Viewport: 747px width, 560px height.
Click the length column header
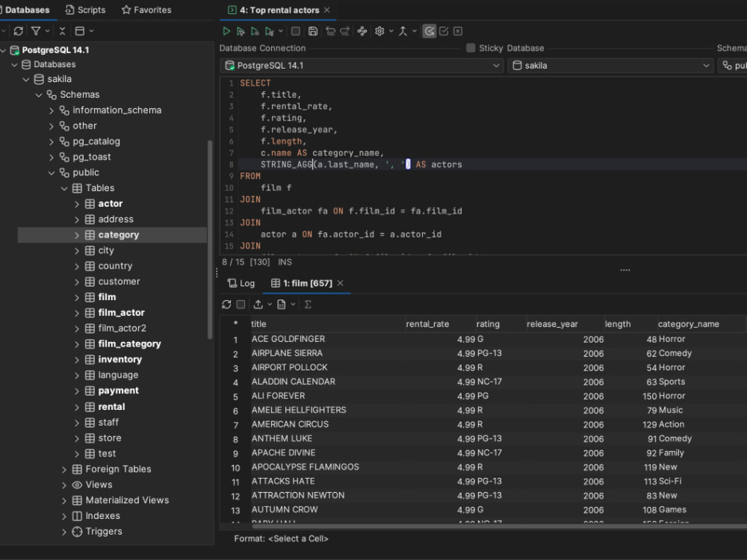630,324
